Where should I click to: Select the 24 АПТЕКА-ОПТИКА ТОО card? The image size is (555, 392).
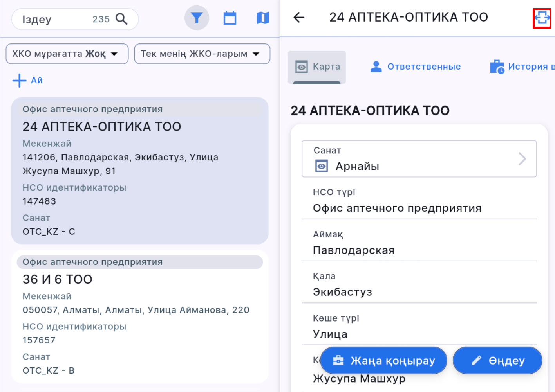139,171
